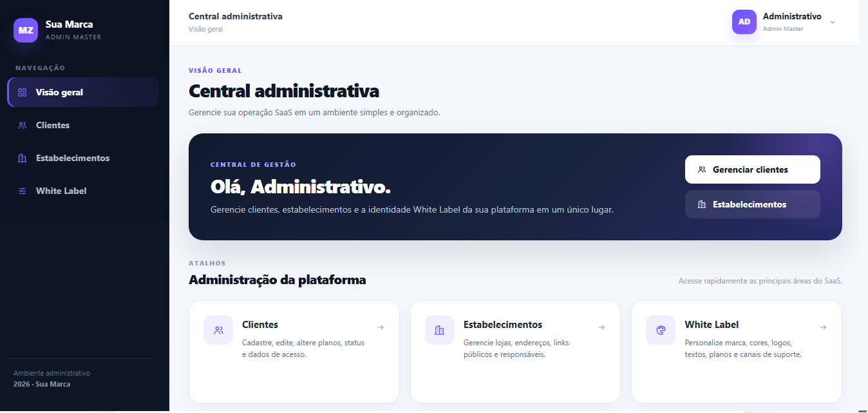The width and height of the screenshot is (868, 413).
Task: Click the '2026 · Sua Marca' footer text
Action: tap(42, 384)
